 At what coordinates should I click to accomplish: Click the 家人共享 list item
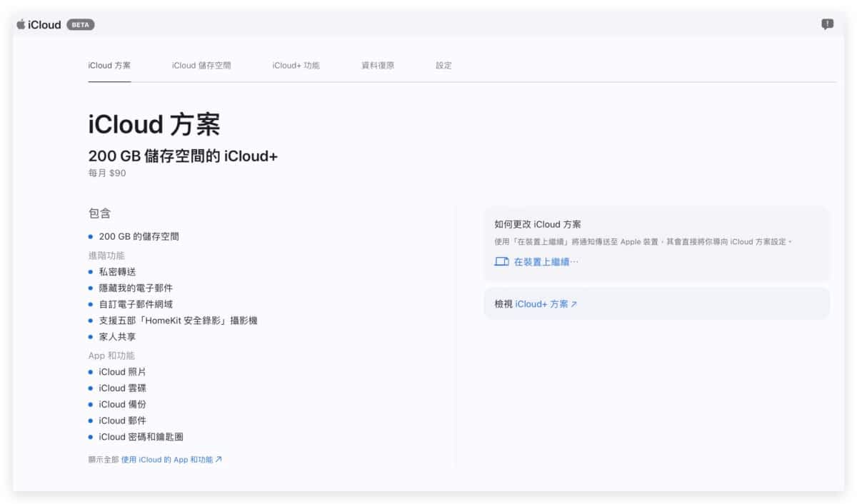coord(117,337)
